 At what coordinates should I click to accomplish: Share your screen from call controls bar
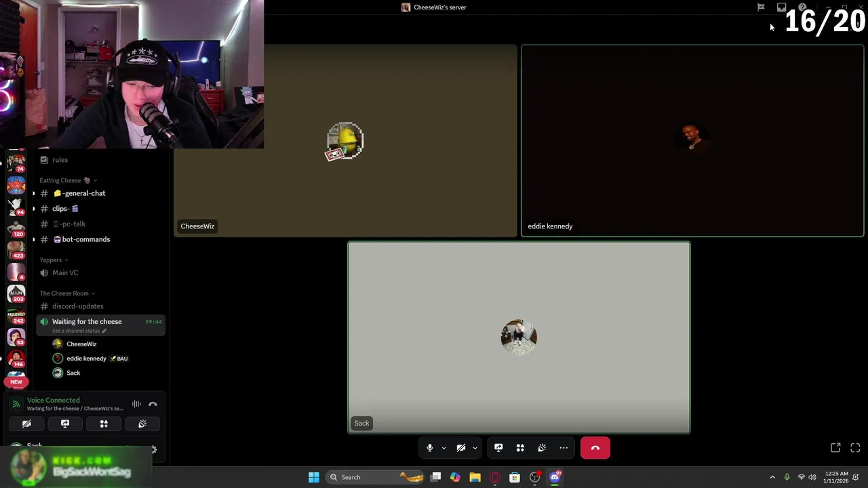tap(498, 448)
